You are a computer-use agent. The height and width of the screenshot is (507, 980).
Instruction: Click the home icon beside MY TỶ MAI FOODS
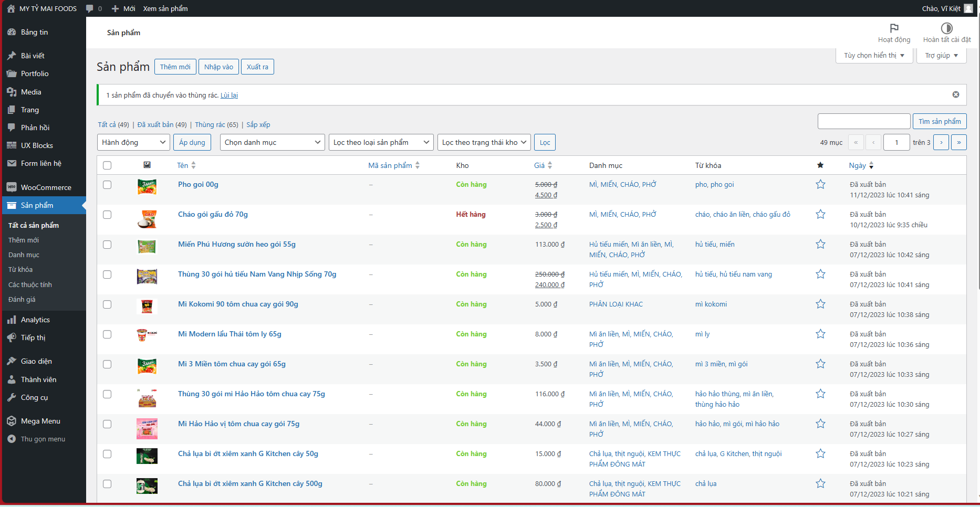pos(11,8)
